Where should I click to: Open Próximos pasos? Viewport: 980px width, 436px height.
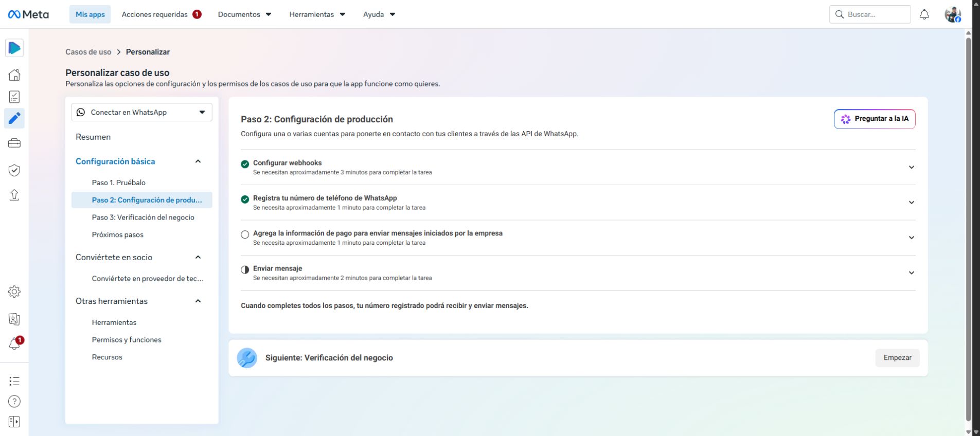click(118, 234)
